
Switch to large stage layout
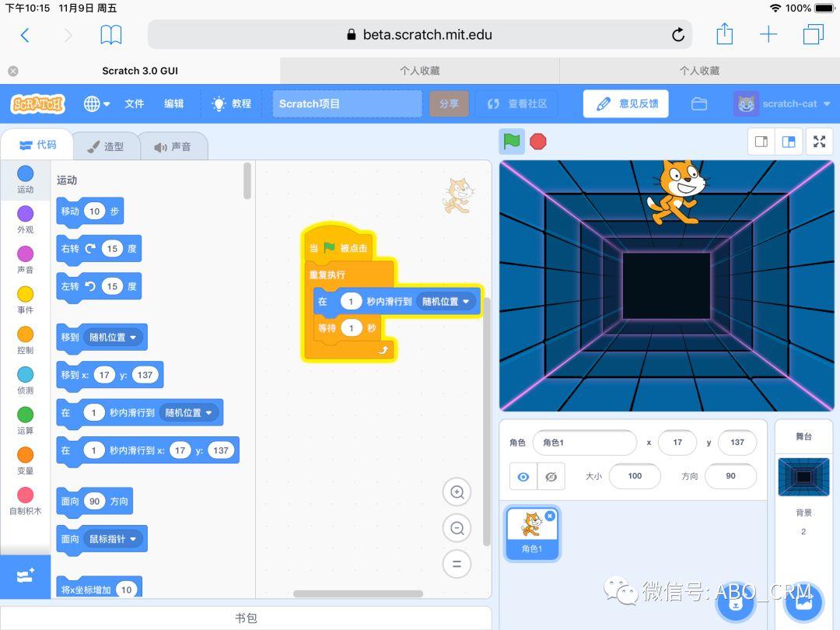tap(789, 142)
